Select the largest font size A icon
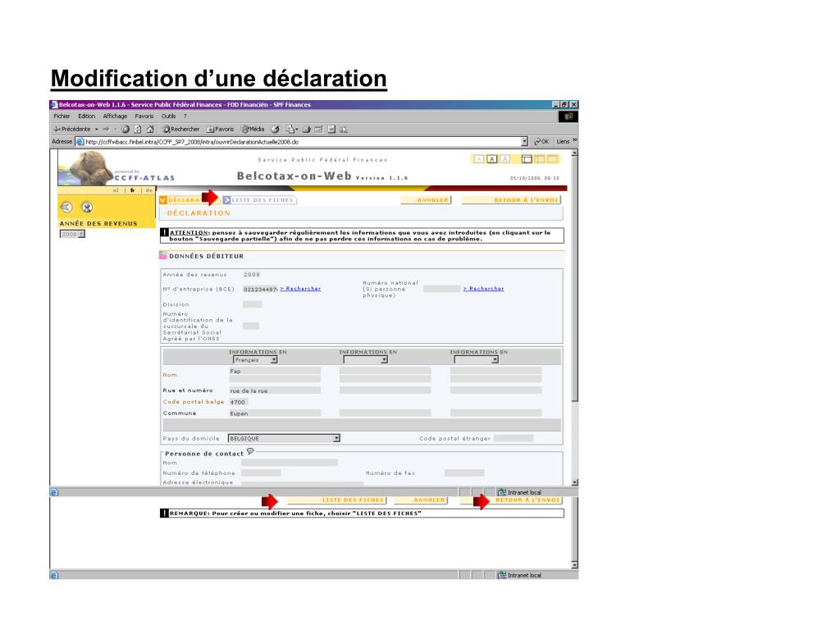Viewport: 840px width, 630px height. click(x=504, y=159)
